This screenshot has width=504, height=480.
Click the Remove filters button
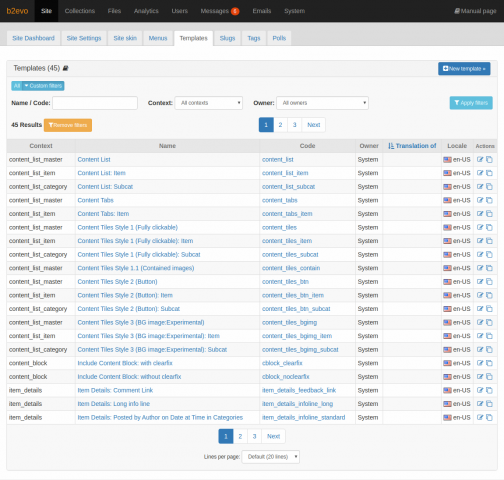pos(68,125)
